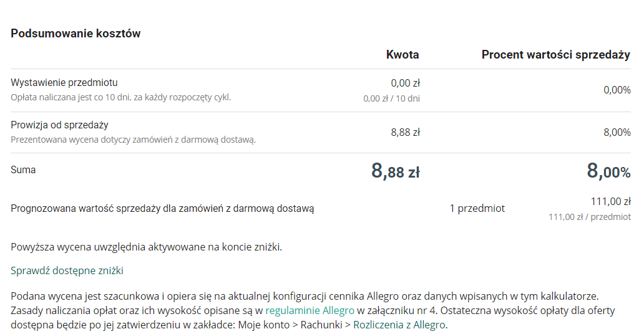
Task: Click the "Wystawienie przedmiotu" row label
Action: click(x=64, y=82)
